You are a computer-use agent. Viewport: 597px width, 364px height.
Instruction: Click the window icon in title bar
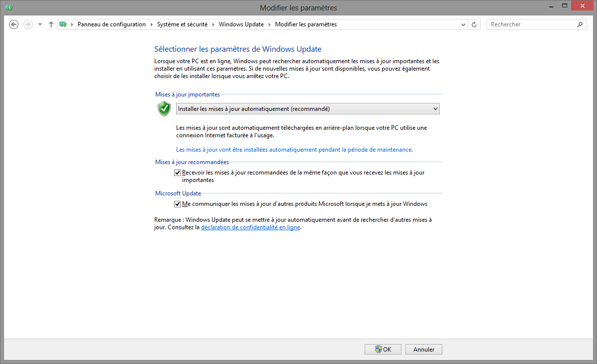coord(8,7)
